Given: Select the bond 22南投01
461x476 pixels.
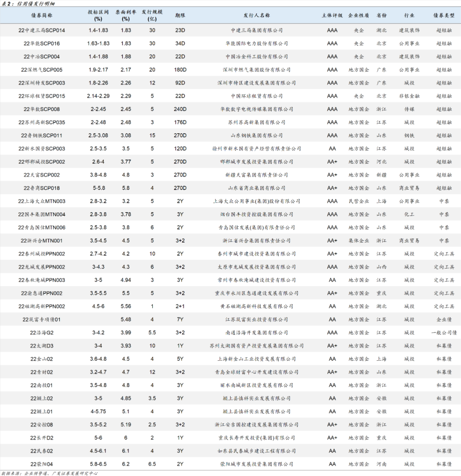Looking at the screenshot, I should (41, 385).
